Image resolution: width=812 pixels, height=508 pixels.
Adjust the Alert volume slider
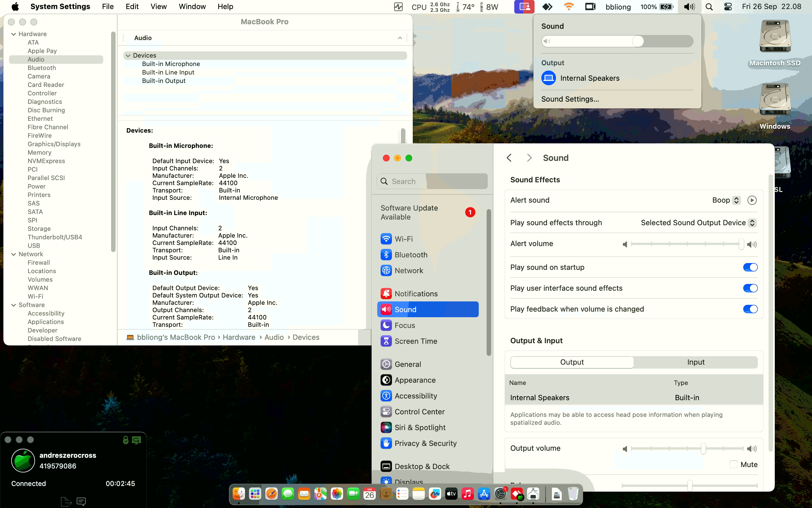(687, 244)
